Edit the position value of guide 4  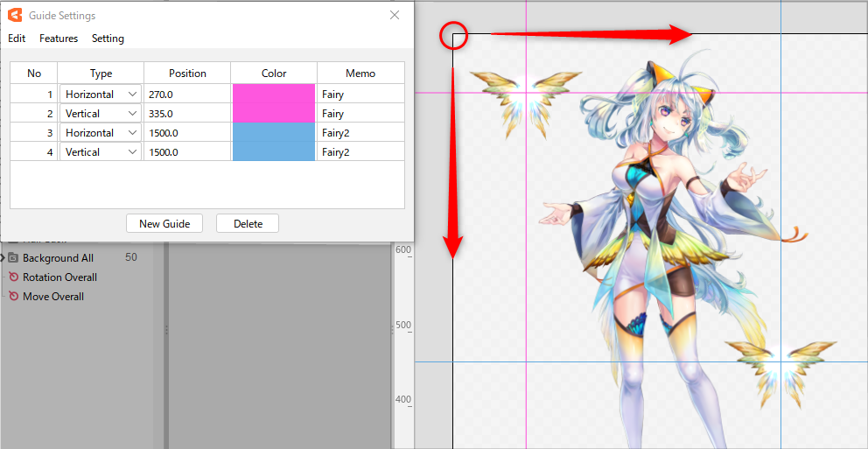click(x=187, y=152)
